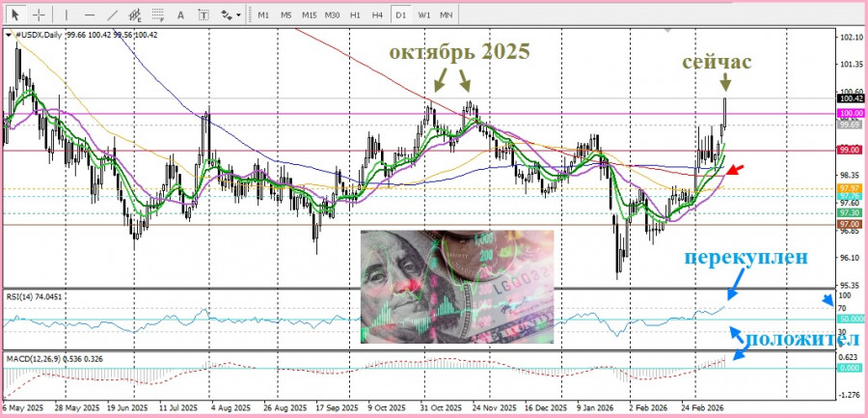Click the 96.10 price scale value
868x418 pixels.
[852, 258]
